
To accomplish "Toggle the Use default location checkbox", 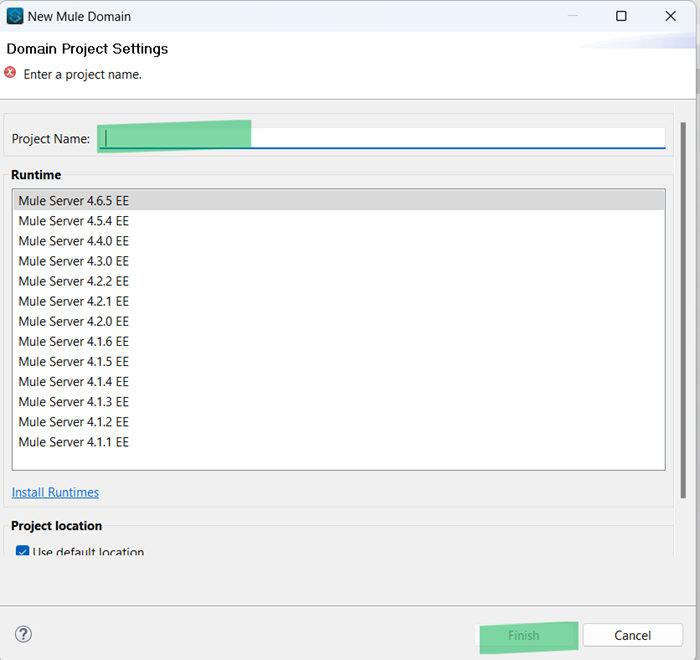I will point(22,552).
